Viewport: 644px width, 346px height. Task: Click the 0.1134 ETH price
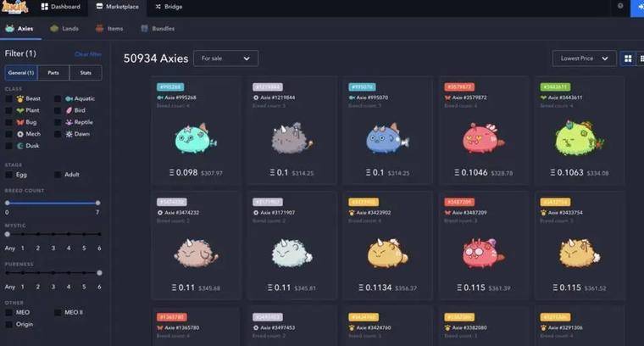pos(375,287)
